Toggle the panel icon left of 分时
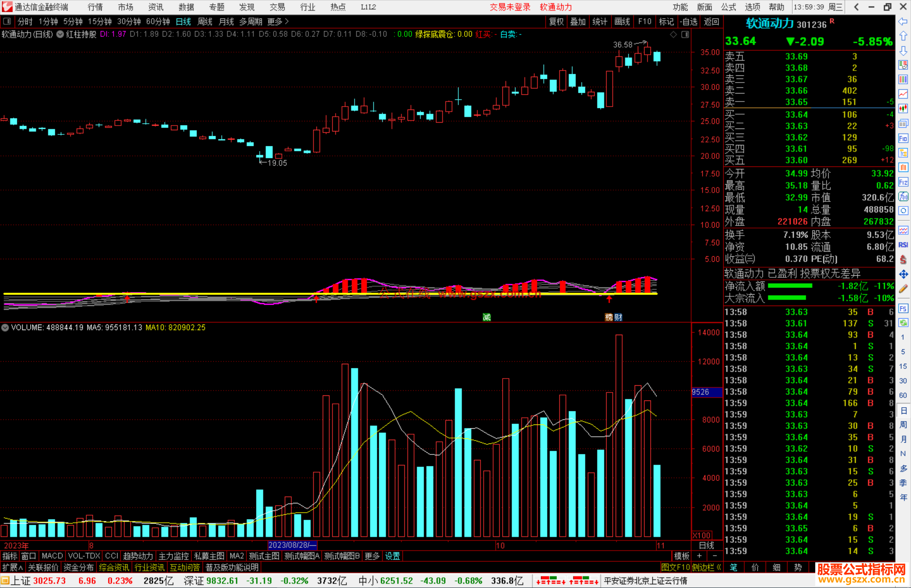The image size is (911, 588). pos(7,21)
